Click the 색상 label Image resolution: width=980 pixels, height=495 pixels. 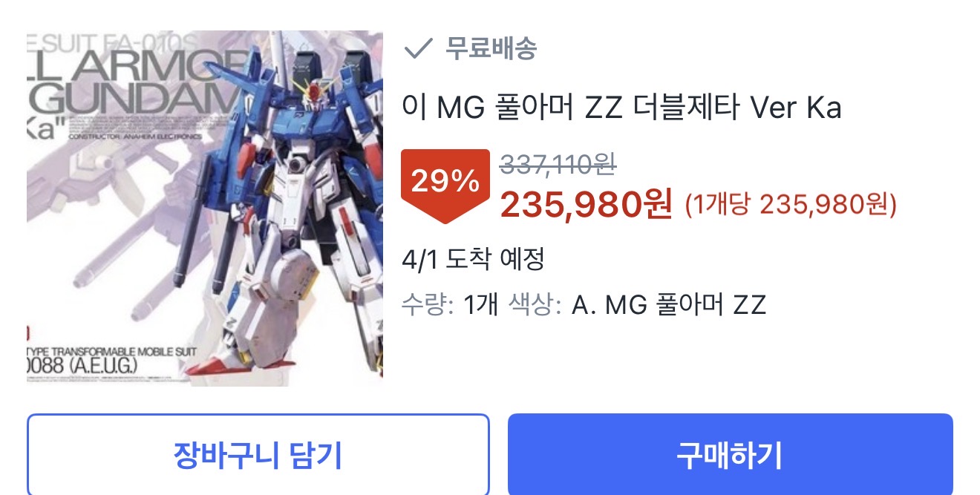[530, 304]
